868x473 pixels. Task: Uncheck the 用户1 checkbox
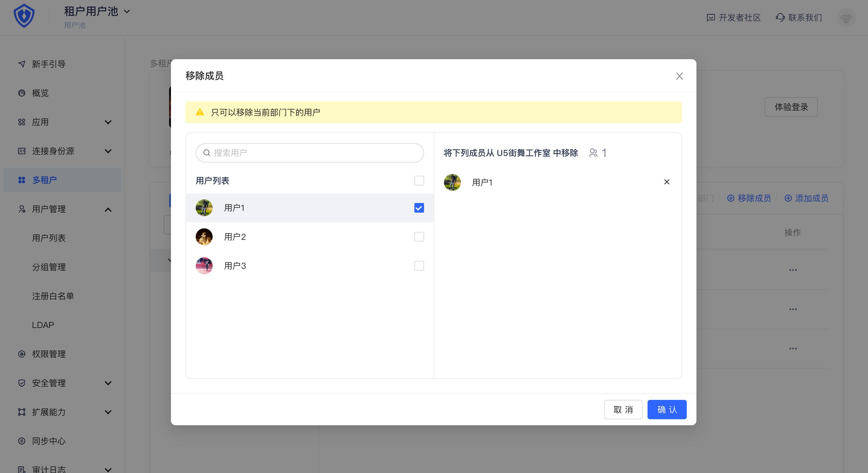tap(419, 208)
